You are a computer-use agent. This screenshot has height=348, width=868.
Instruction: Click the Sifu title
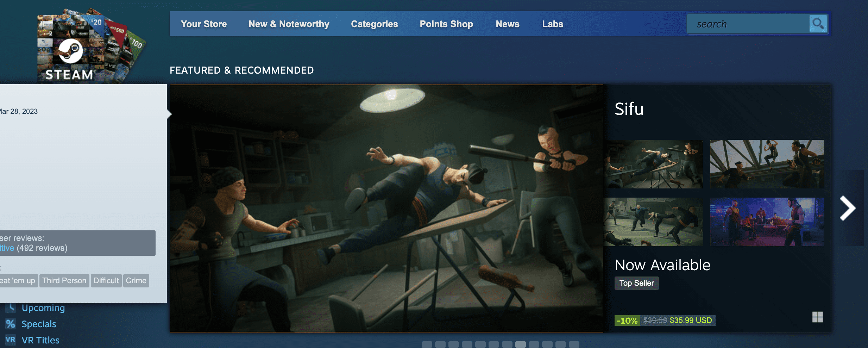click(x=629, y=109)
